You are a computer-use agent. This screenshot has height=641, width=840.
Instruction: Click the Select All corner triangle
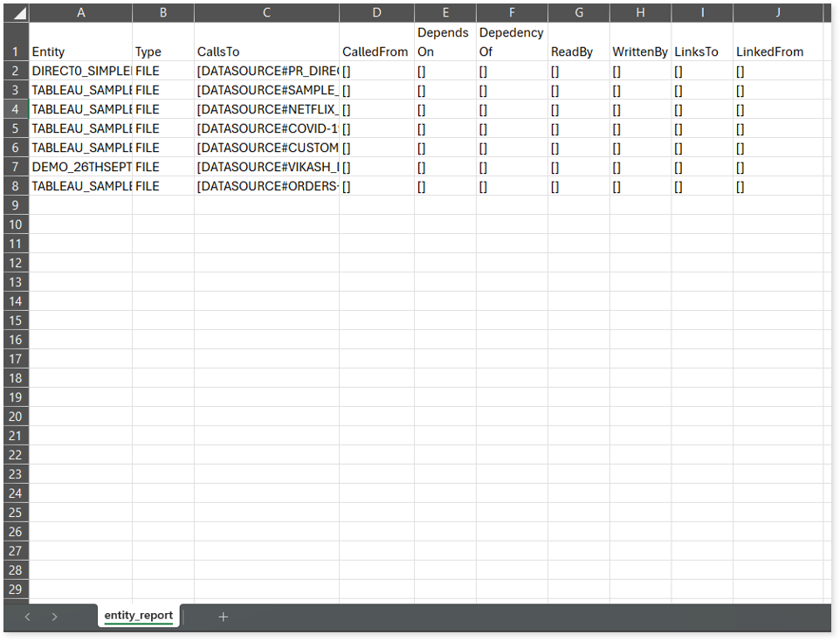pyautogui.click(x=18, y=13)
